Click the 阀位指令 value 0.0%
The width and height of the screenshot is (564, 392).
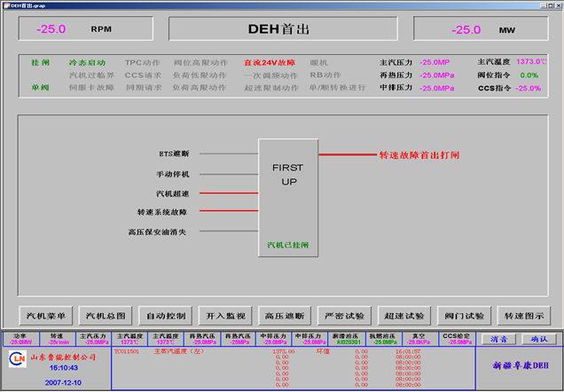[529, 75]
